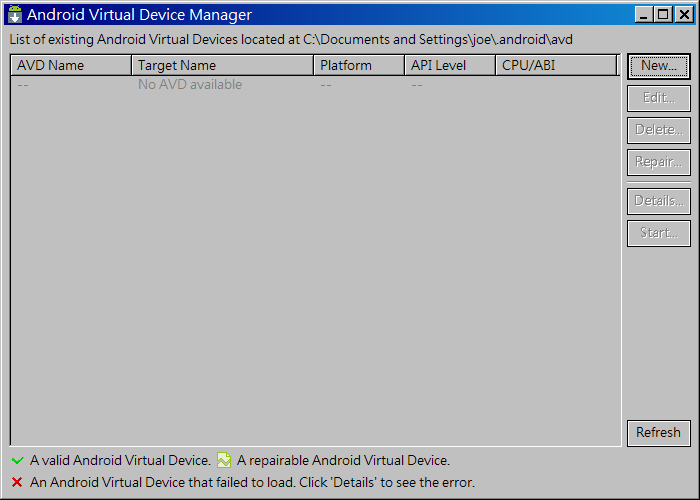Close the Android Virtual Device Manager window
The height and width of the screenshot is (500, 700).
pos(682,15)
